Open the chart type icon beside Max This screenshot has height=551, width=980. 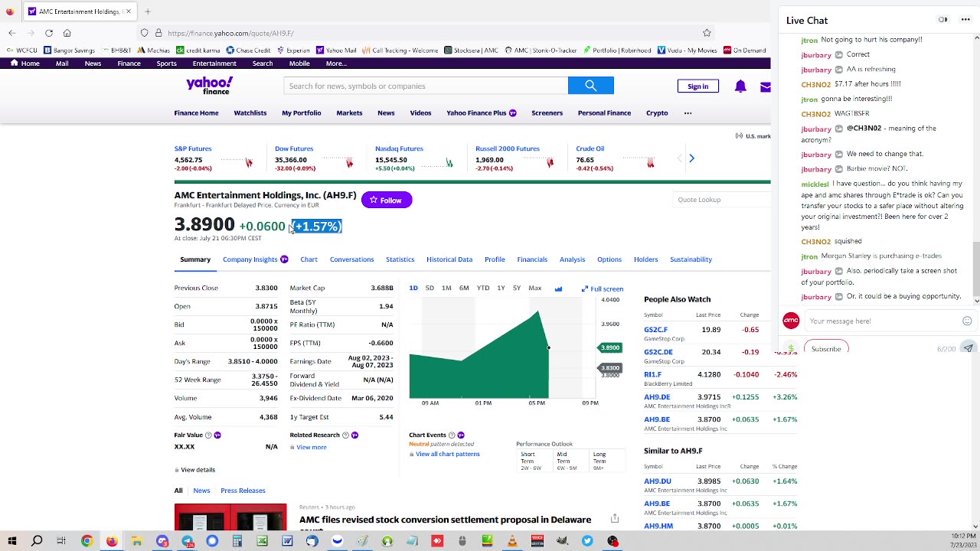(558, 289)
